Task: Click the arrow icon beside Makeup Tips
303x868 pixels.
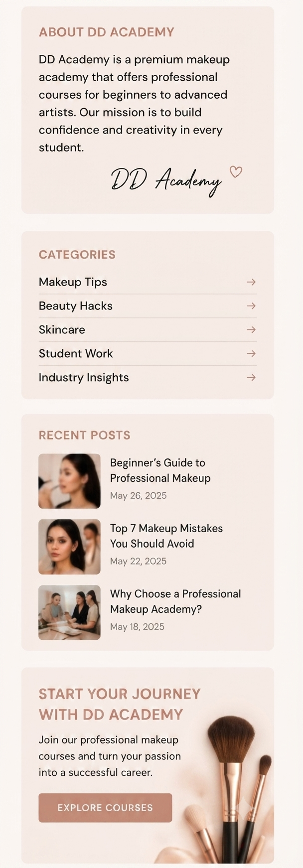Action: (x=251, y=282)
